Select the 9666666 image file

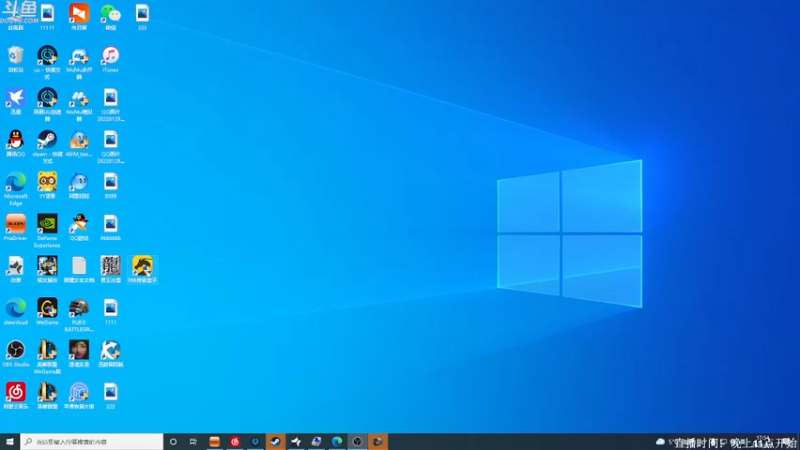tap(111, 223)
